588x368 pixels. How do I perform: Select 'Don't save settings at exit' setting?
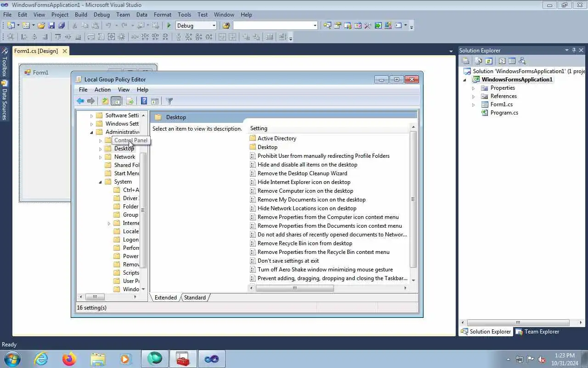288,261
